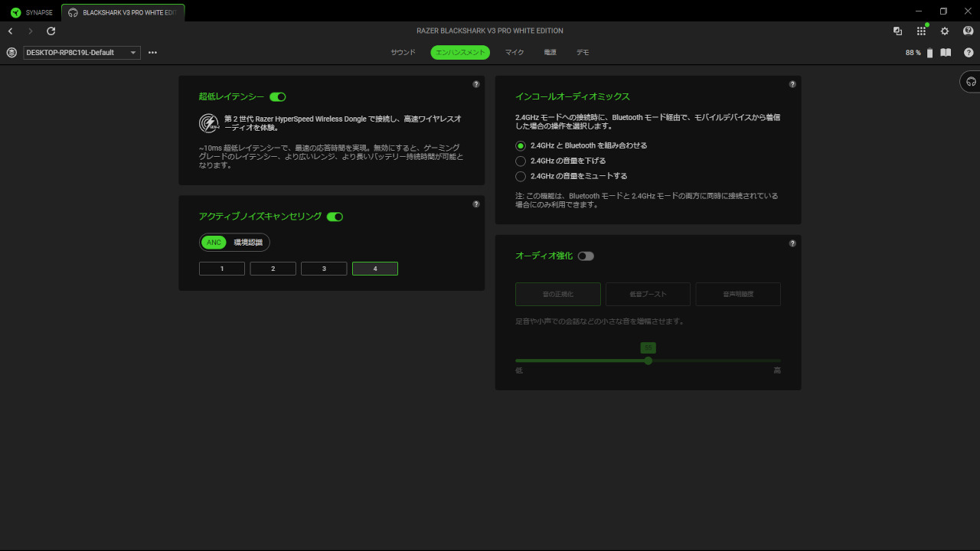Screen dimensions: 980x551
Task: Toggle 超低レイテンシー switch off
Action: [278, 97]
